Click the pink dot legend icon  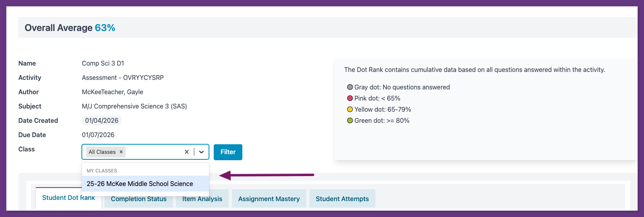(x=350, y=98)
